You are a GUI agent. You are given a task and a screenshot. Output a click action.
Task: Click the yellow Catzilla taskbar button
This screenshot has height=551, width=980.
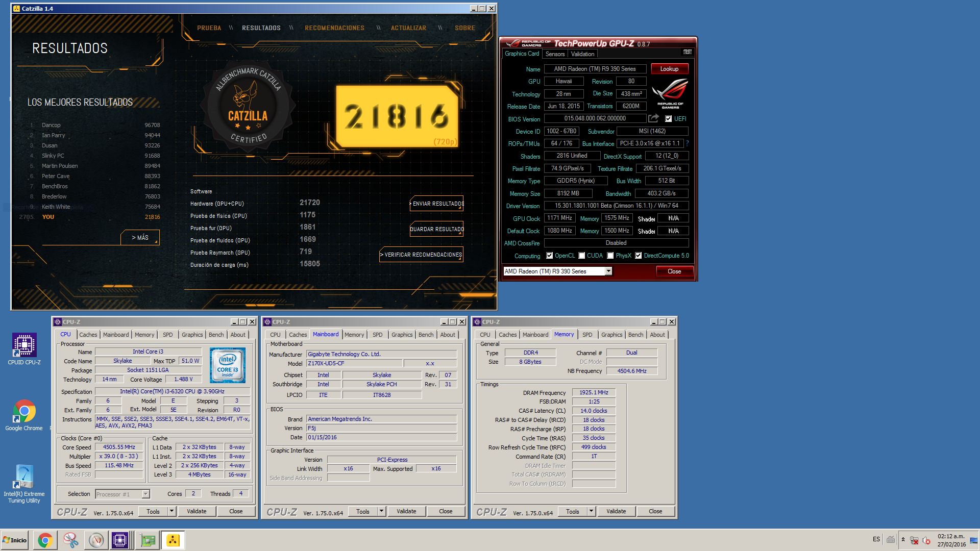[x=173, y=540]
